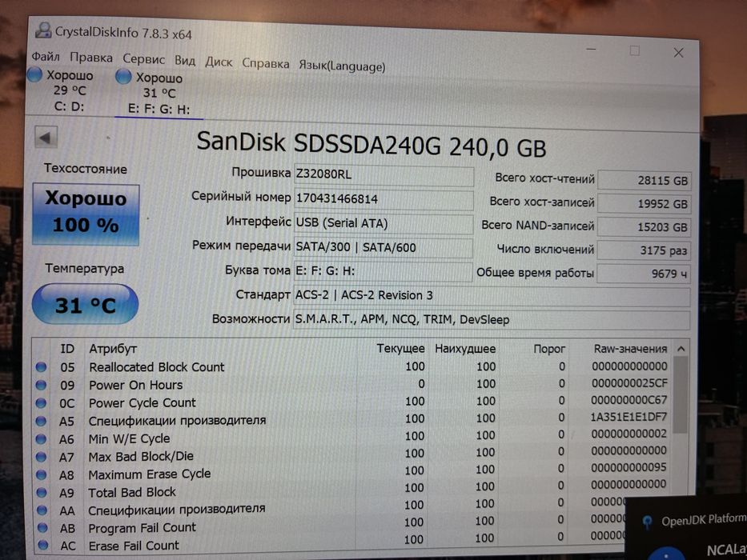Click the Стандарт field ACS-2 Revision 3
Viewport: 747px width, 560px height.
coord(492,296)
